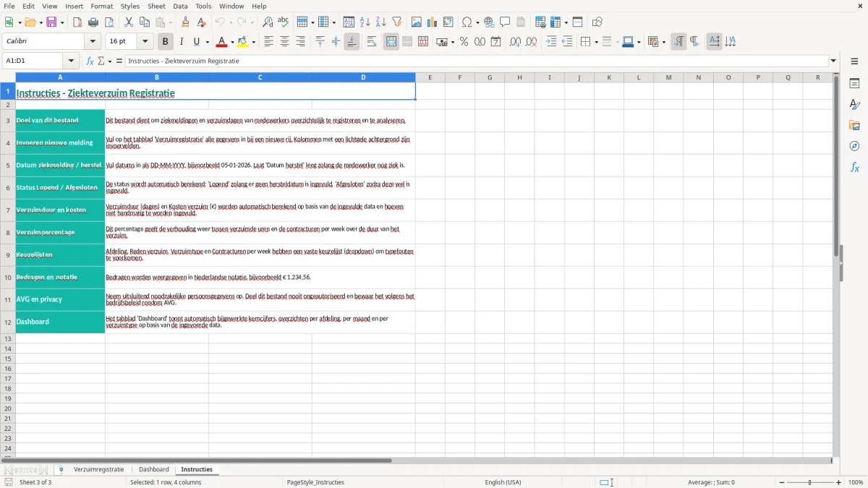Click Function Wizard fx button

click(x=90, y=61)
